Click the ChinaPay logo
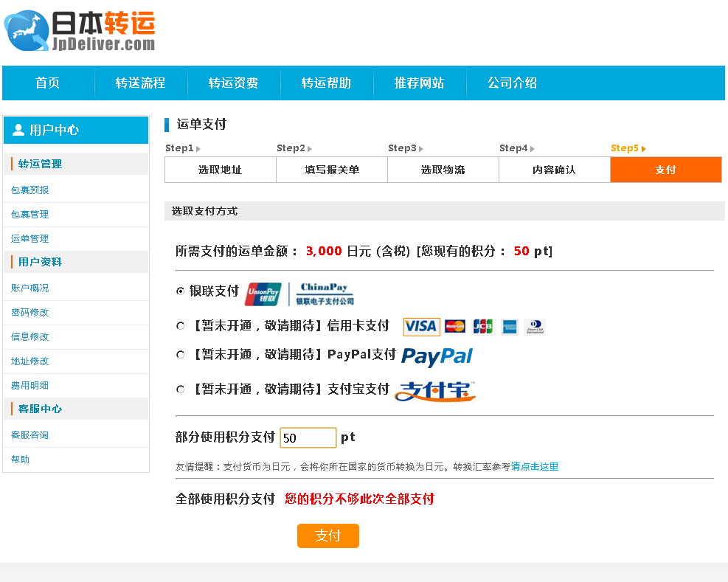Image resolution: width=728 pixels, height=582 pixels. pos(325,294)
